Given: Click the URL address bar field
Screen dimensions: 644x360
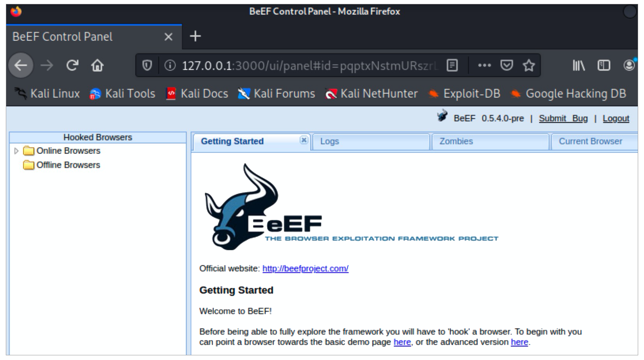Looking at the screenshot, I should (308, 65).
